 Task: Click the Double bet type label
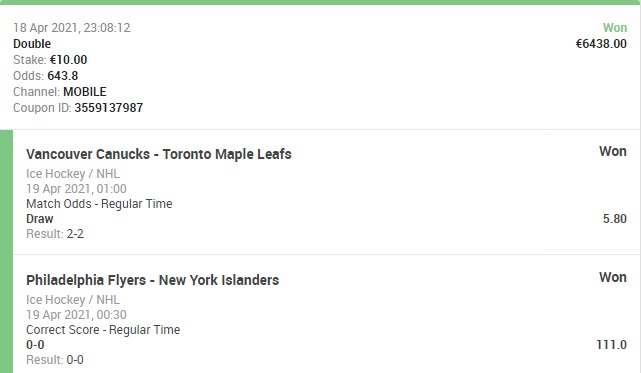[x=32, y=44]
